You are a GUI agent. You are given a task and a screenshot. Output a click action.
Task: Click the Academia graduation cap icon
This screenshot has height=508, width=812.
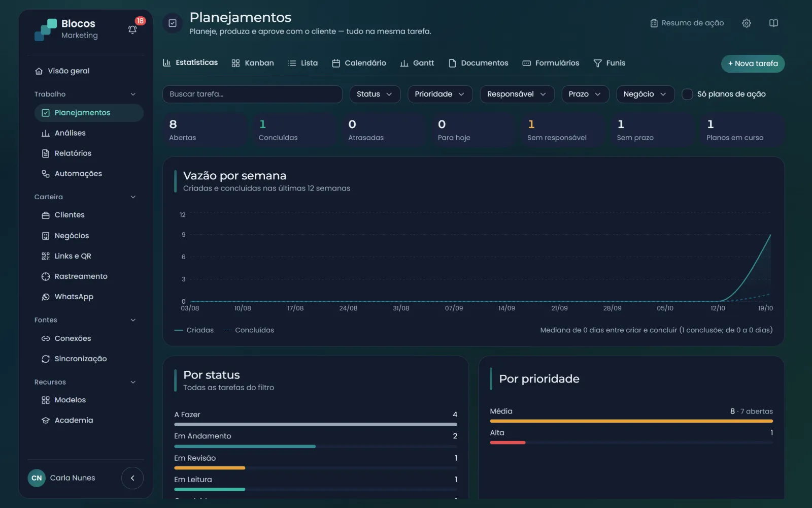click(46, 420)
